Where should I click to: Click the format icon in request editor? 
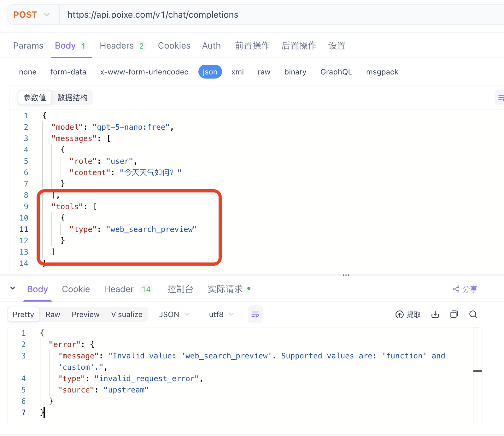(500, 98)
